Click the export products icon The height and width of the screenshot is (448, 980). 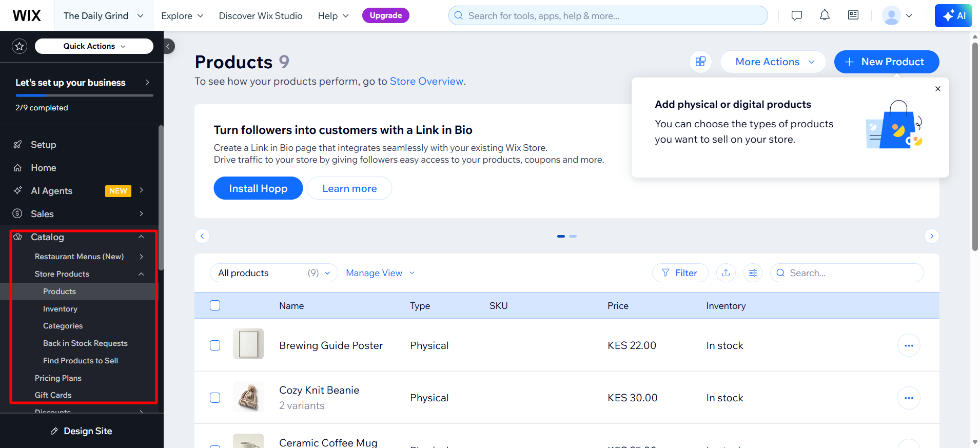click(x=726, y=273)
